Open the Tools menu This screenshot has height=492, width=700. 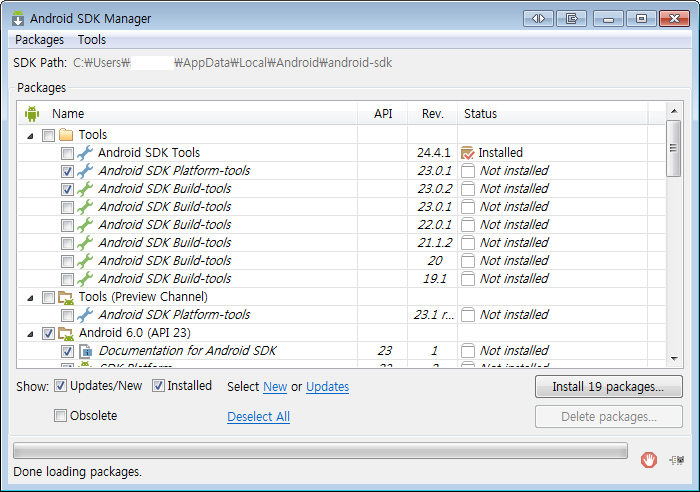pyautogui.click(x=92, y=40)
